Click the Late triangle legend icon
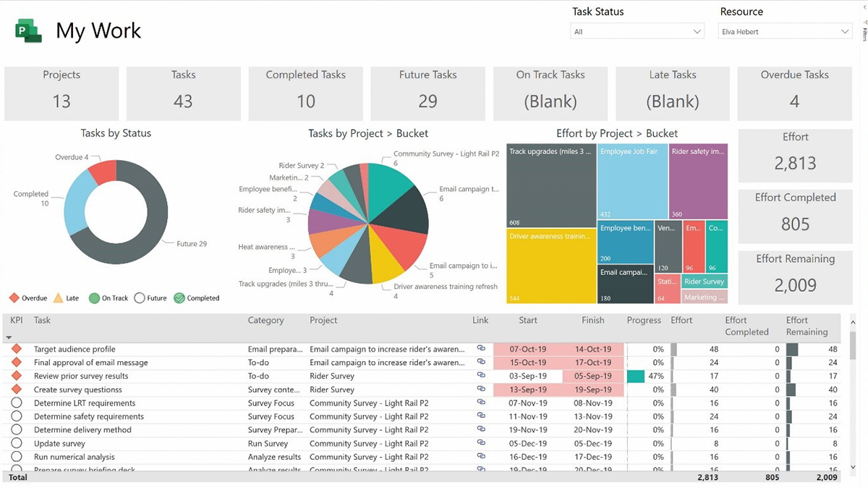 click(x=59, y=298)
